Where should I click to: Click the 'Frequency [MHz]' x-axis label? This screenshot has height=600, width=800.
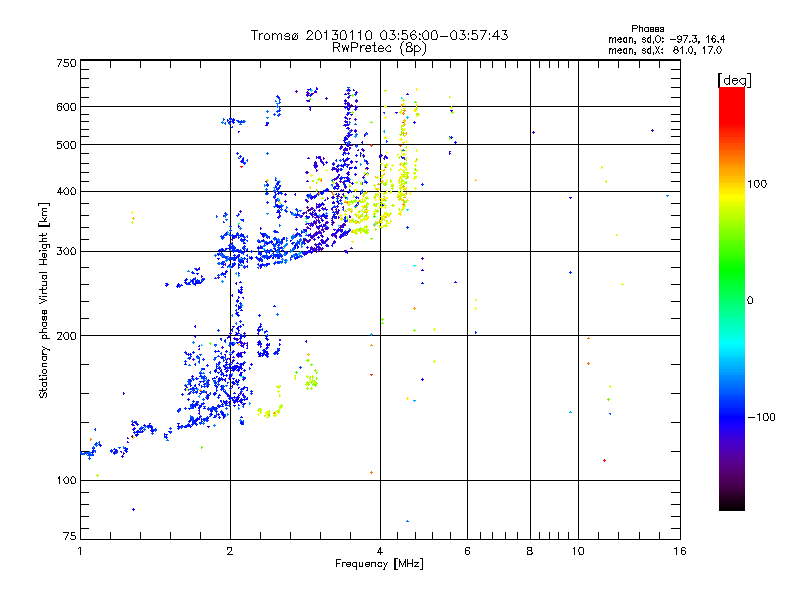pos(379,564)
